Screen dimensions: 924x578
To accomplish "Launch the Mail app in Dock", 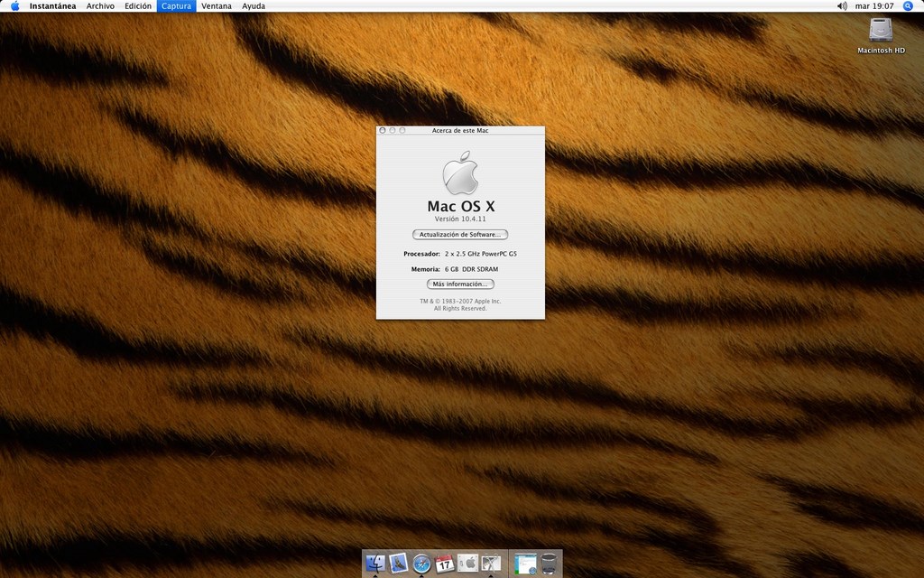I will [398, 563].
